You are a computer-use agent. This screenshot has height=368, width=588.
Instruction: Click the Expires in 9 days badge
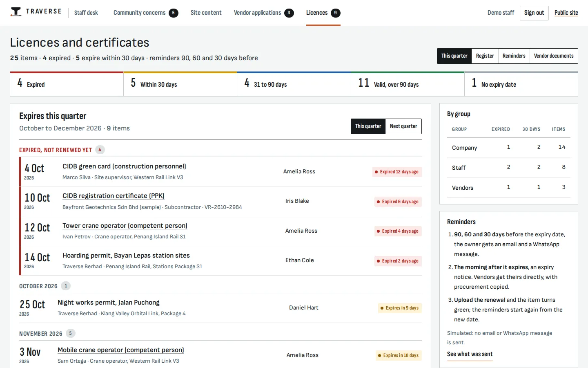(400, 308)
